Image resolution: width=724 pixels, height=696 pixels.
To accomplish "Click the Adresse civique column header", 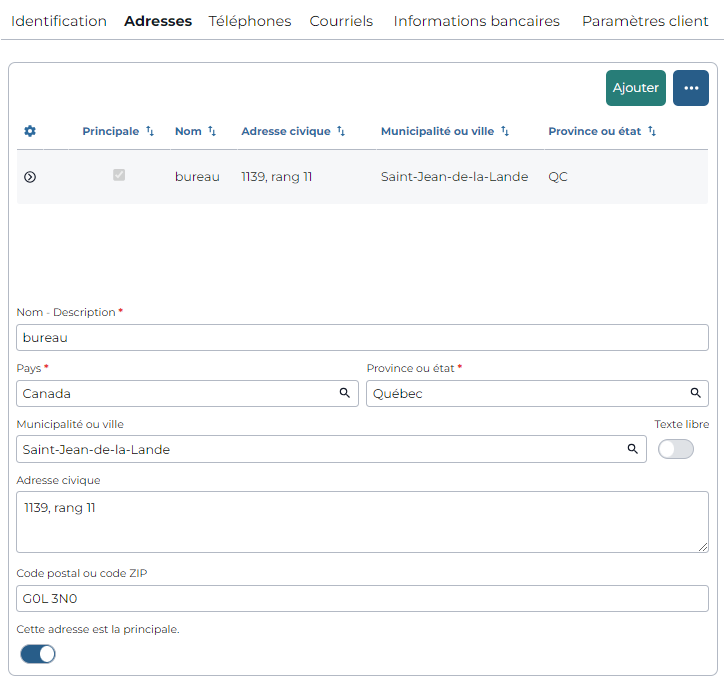I will coord(286,131).
